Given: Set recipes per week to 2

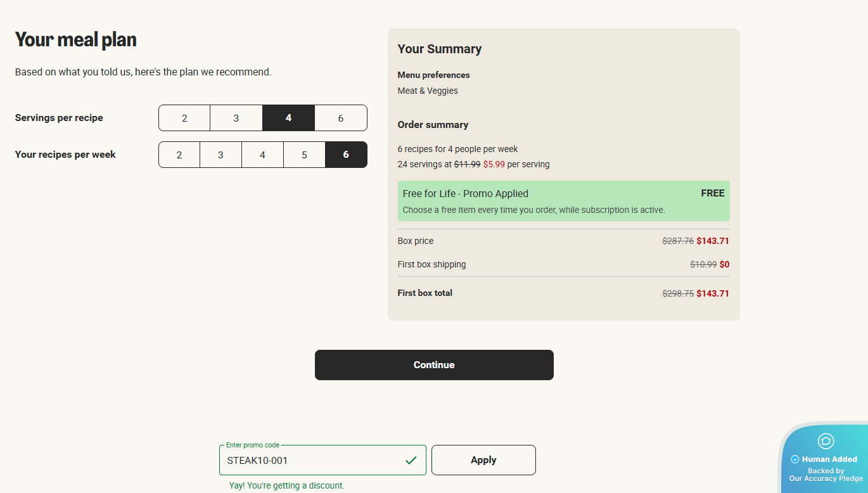Looking at the screenshot, I should 179,155.
